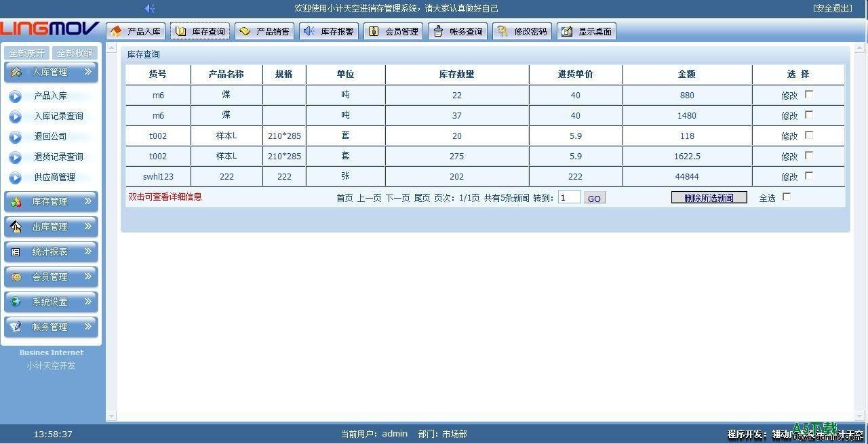Screen dimensions: 868x444
Task: Click the 出库管理 section icon
Action: [x=16, y=226]
